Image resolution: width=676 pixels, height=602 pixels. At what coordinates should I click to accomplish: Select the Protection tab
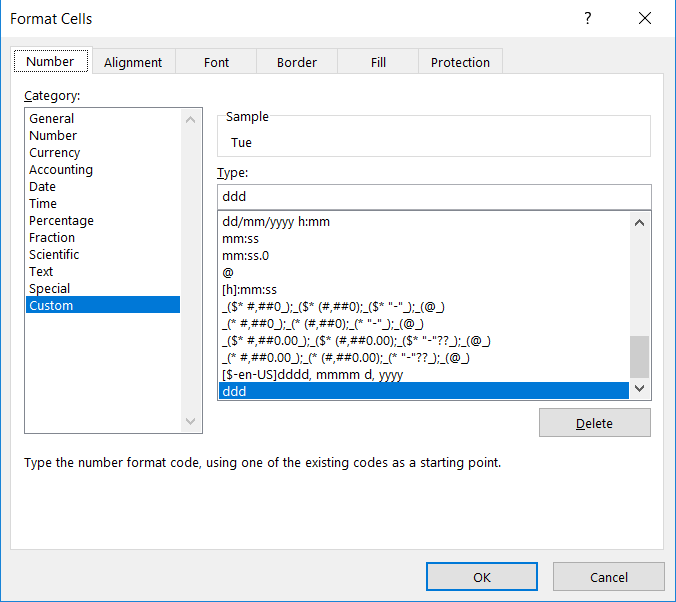coord(460,62)
